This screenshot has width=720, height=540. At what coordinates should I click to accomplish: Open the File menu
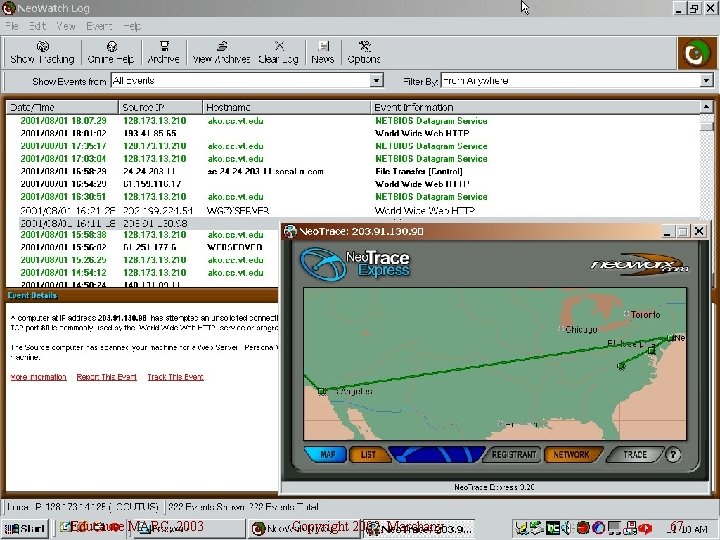11,26
